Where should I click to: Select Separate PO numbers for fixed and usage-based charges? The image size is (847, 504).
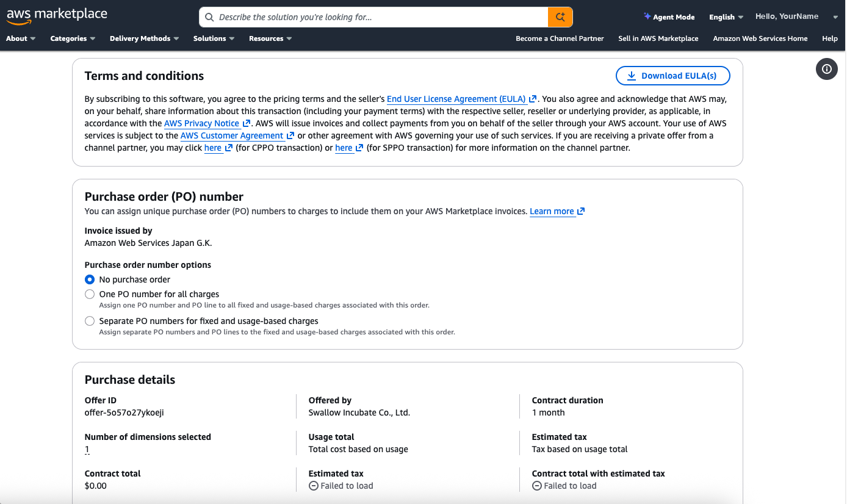click(90, 321)
